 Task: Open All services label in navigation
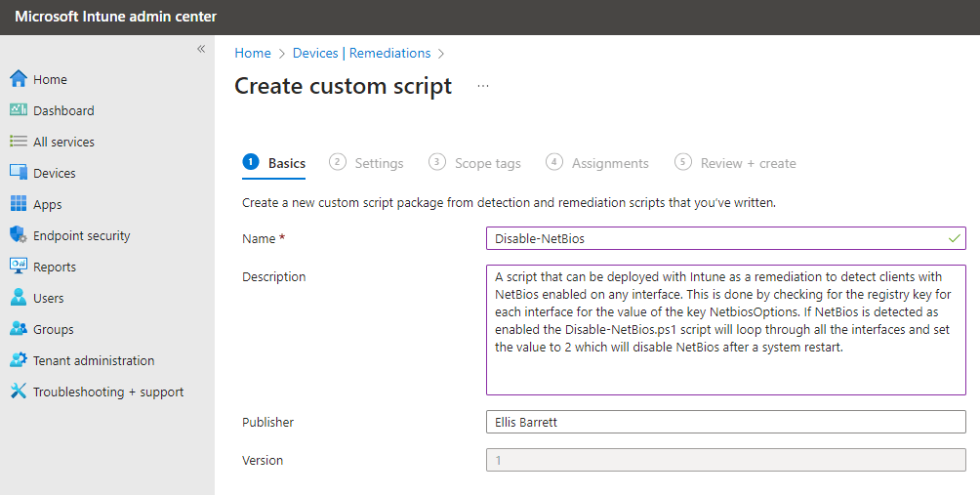(63, 142)
